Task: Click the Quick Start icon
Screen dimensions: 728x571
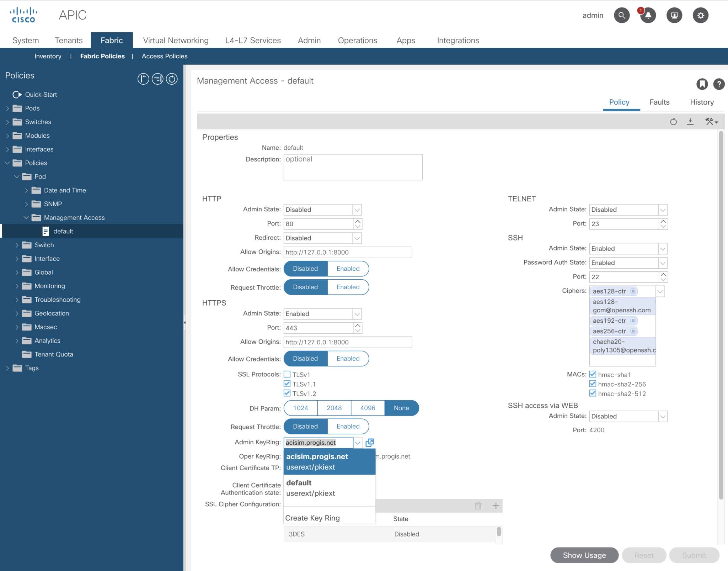Action: (17, 95)
